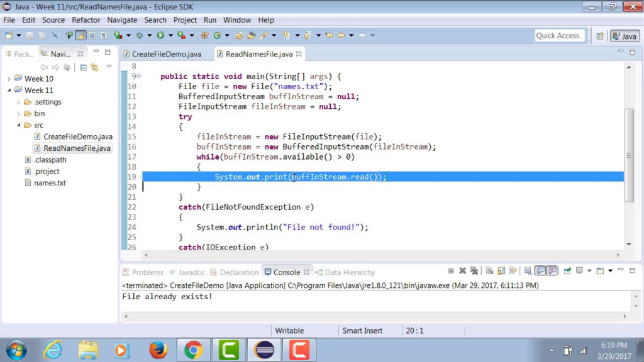Click the New Java Class icon
The width and height of the screenshot is (644, 362).
tap(217, 36)
